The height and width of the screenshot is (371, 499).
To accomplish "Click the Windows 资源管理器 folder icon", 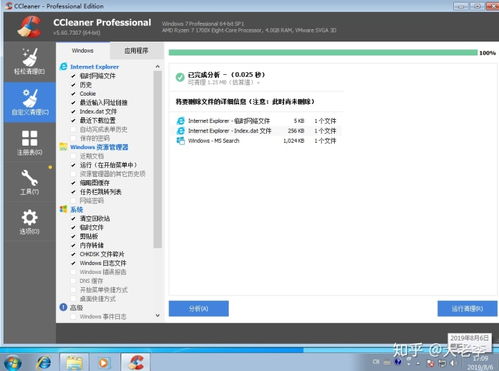I will coord(63,147).
